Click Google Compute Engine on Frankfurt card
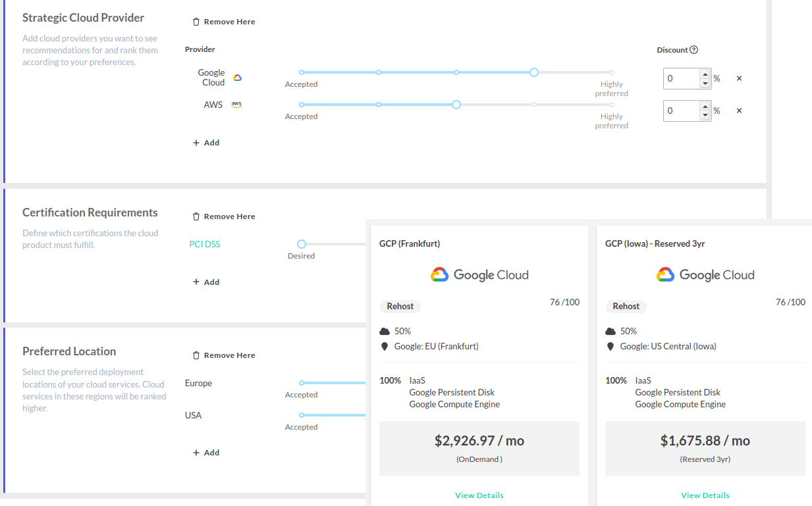Image resolution: width=812 pixels, height=506 pixels. (x=454, y=405)
